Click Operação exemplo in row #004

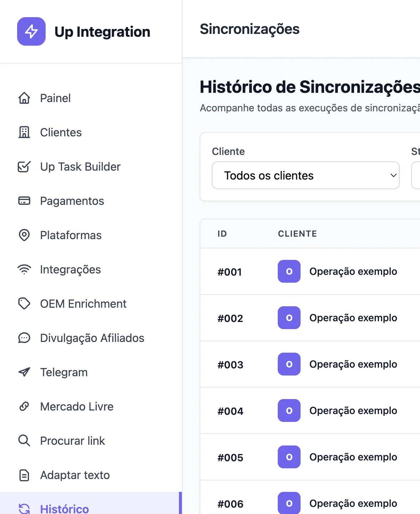pos(353,411)
